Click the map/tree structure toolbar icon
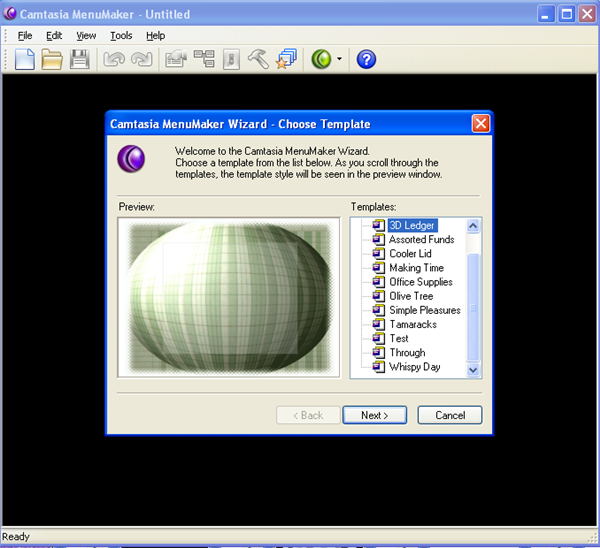This screenshot has height=548, width=600. coord(204,59)
